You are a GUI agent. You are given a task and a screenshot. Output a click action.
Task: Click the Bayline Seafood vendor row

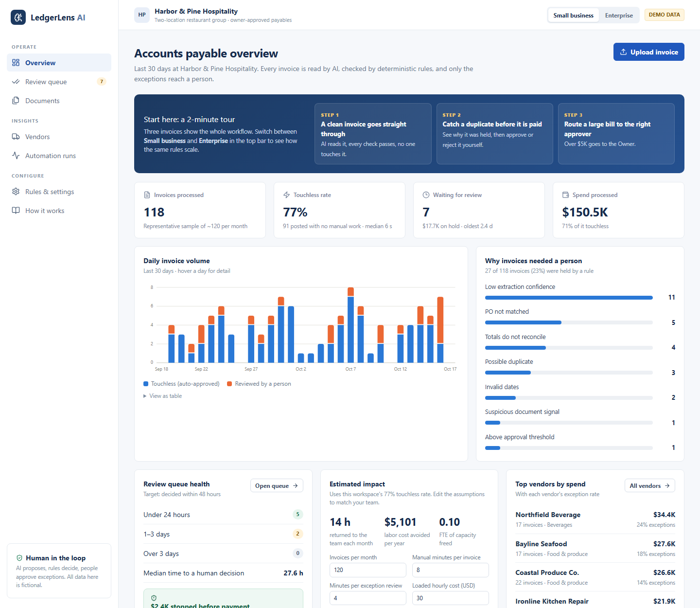click(x=595, y=549)
